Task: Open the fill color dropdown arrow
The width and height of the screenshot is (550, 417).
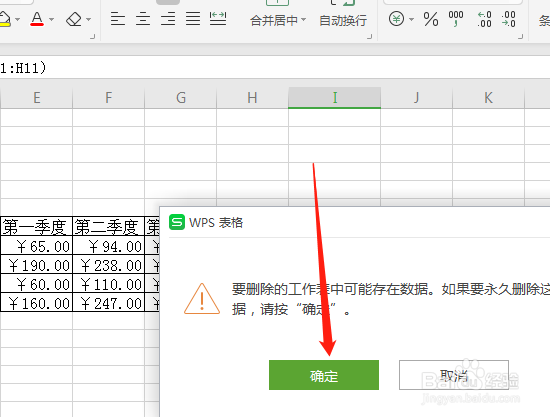Action: (x=18, y=19)
